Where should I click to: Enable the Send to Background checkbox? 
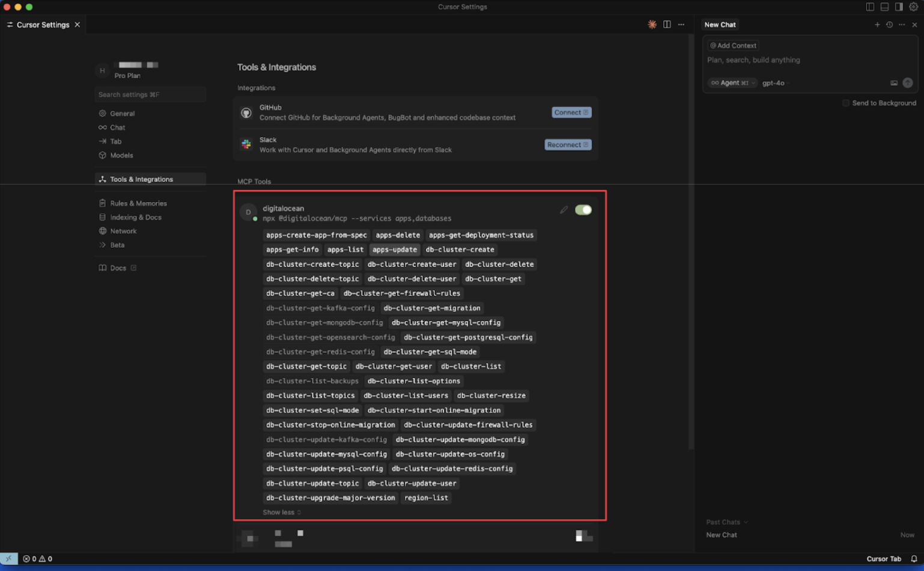click(x=846, y=103)
